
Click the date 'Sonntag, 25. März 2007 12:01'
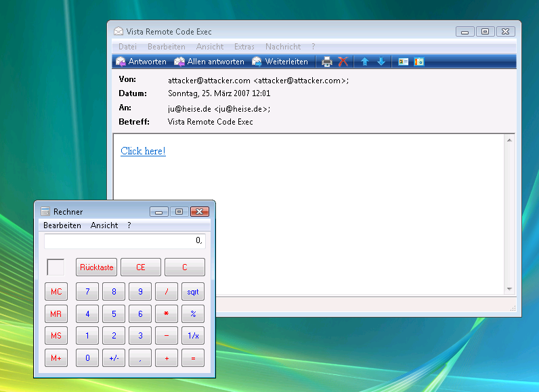219,93
